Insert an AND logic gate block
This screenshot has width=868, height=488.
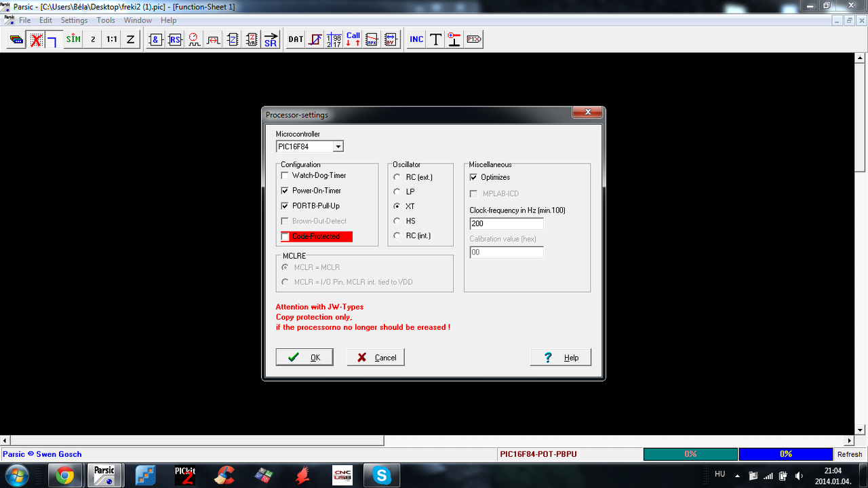point(156,39)
